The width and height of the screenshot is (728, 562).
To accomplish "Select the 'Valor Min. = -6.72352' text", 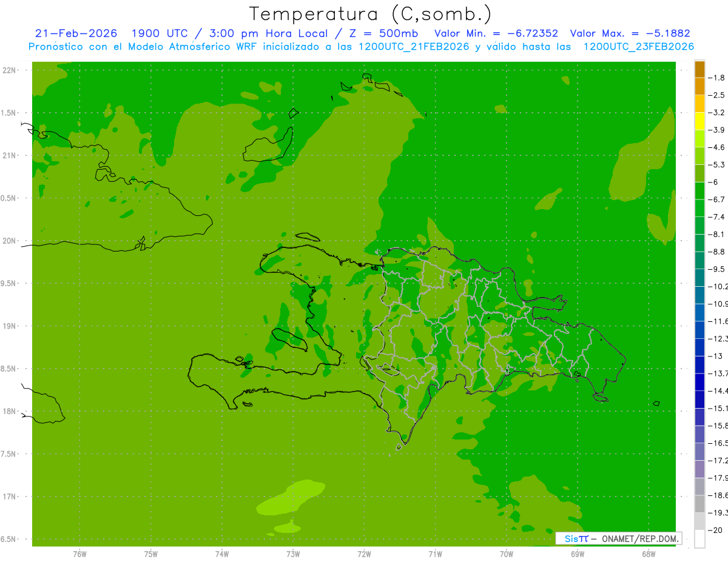I will click(x=497, y=33).
